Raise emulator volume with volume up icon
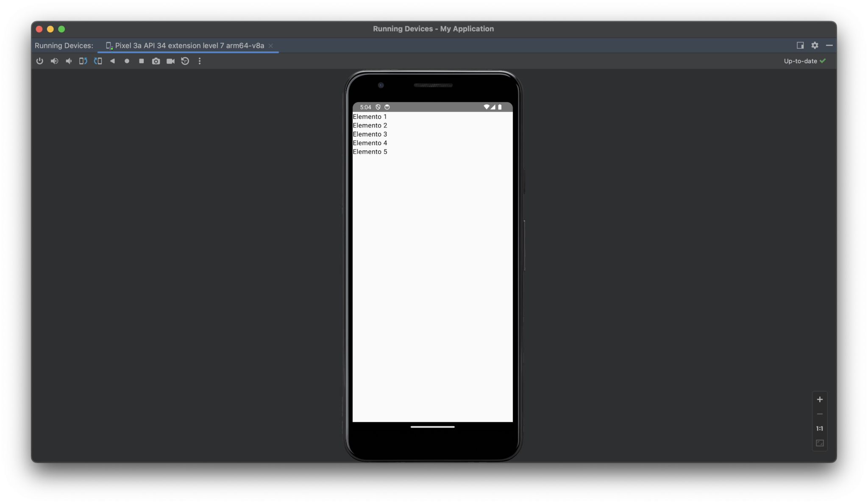Screen dimensions: 868x504 click(x=54, y=61)
